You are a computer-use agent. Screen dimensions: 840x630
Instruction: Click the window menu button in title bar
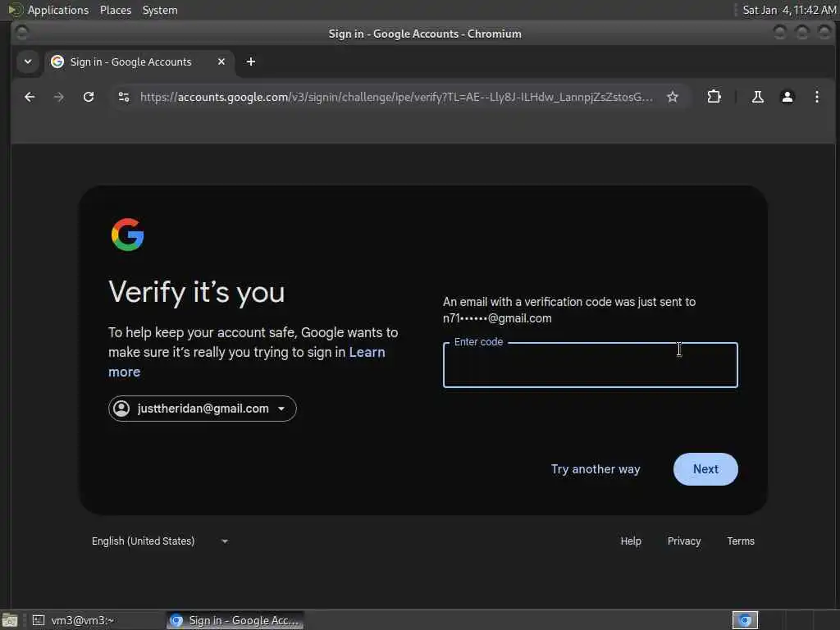22,33
